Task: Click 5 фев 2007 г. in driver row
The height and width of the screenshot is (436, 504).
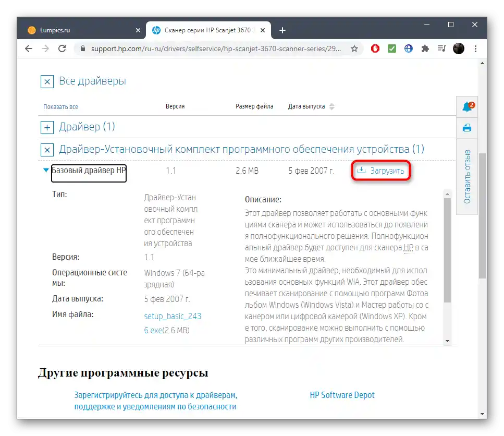Action: pos(311,171)
